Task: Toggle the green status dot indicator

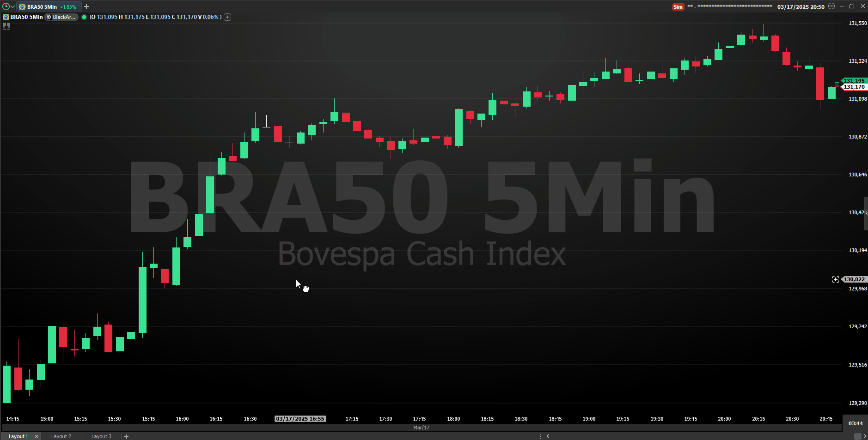Action: [84, 17]
